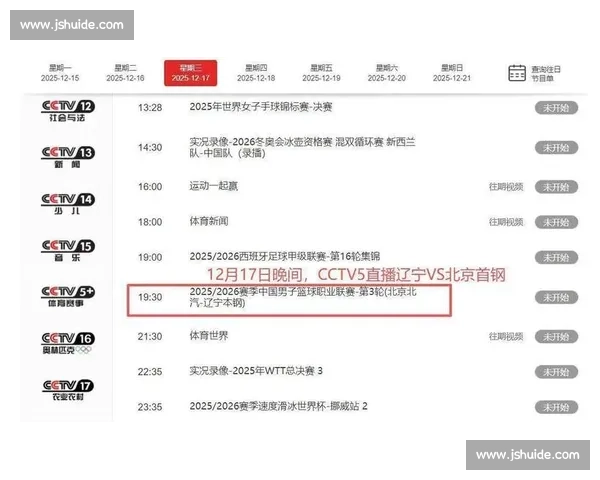600x480 pixels.
Task: Select the CCTV-14 少儿 channel logo
Action: click(68, 204)
